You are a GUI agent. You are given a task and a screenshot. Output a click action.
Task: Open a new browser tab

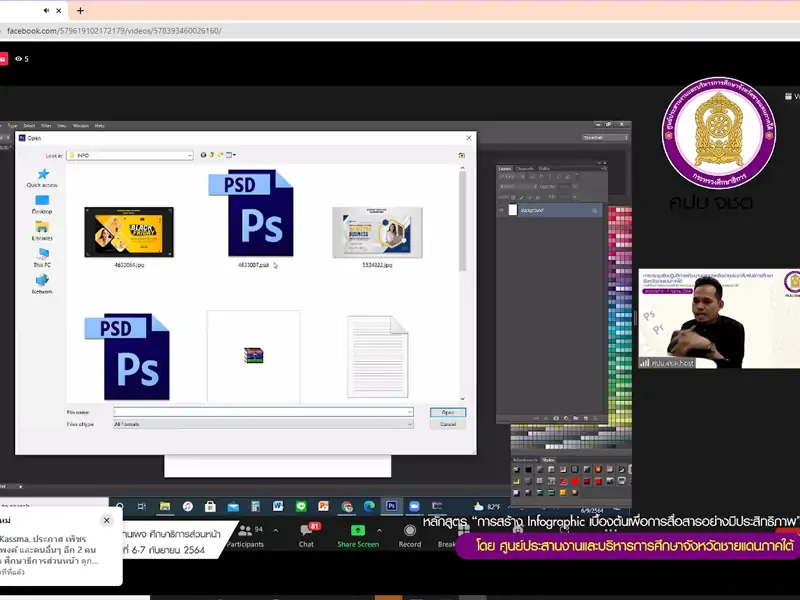pyautogui.click(x=80, y=10)
